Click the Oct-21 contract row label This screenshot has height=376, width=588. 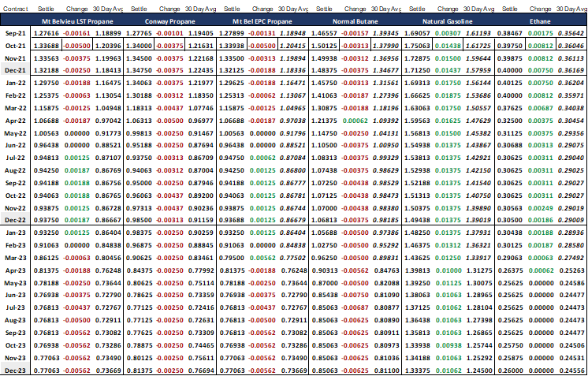(x=16, y=46)
